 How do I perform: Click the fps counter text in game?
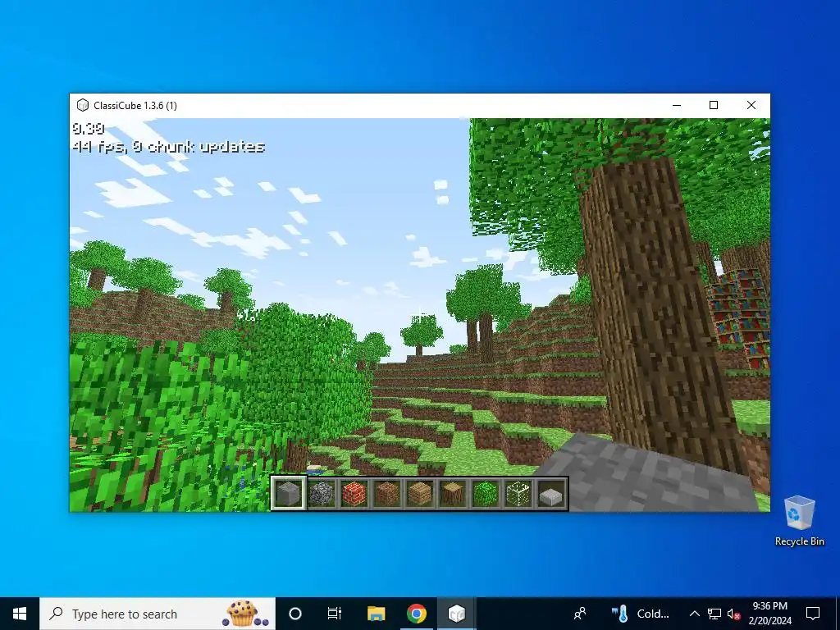[x=168, y=147]
